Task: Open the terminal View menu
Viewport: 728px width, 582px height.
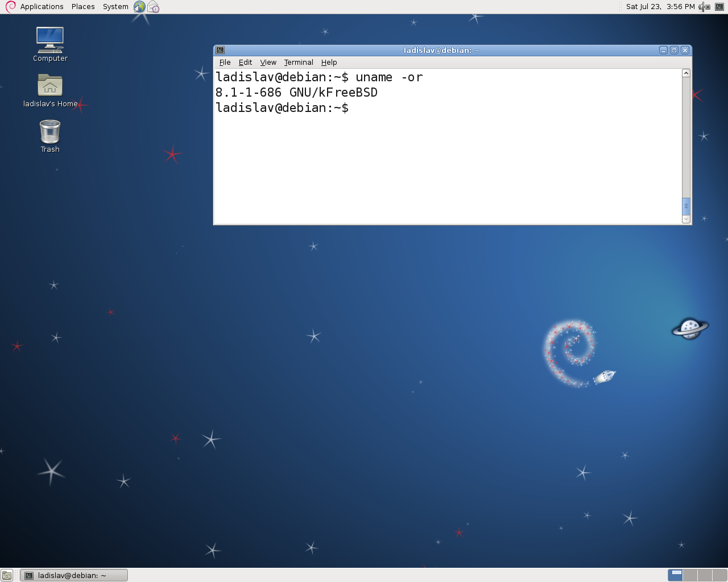Action: pyautogui.click(x=268, y=63)
